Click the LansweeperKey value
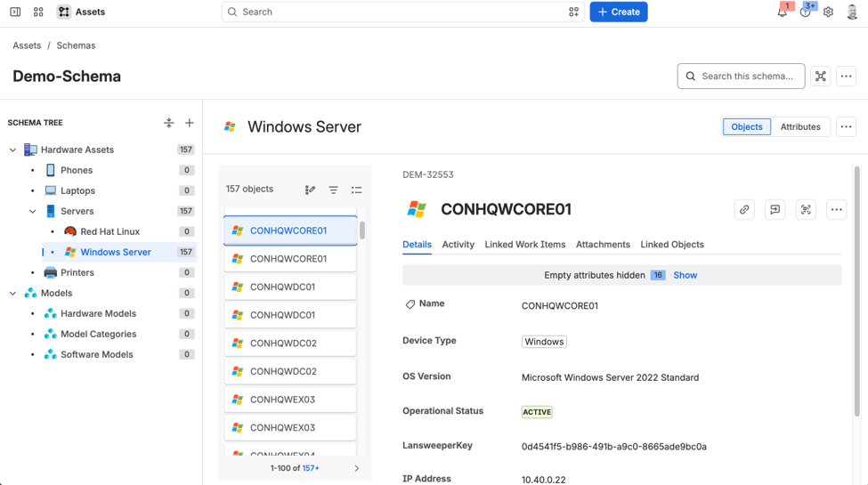868x485 pixels. pos(614,447)
